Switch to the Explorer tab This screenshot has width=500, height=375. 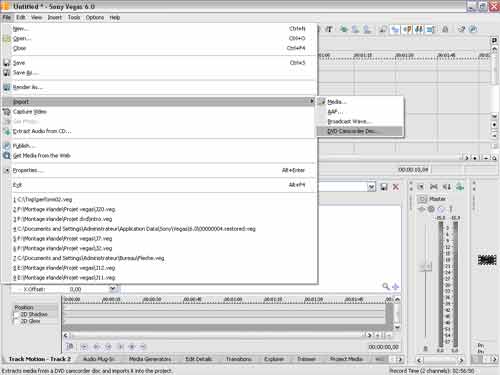tap(274, 359)
